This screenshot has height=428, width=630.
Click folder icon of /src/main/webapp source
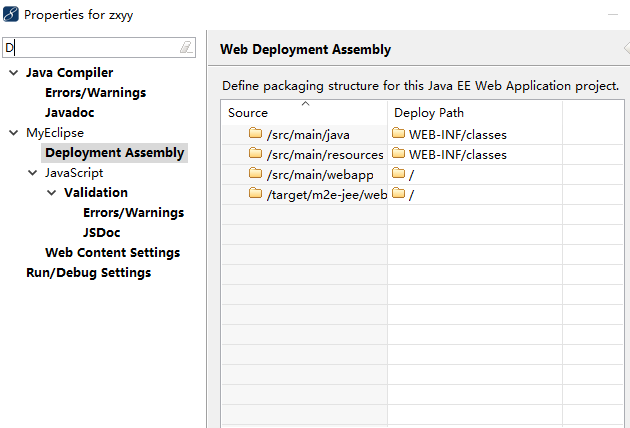(x=255, y=173)
